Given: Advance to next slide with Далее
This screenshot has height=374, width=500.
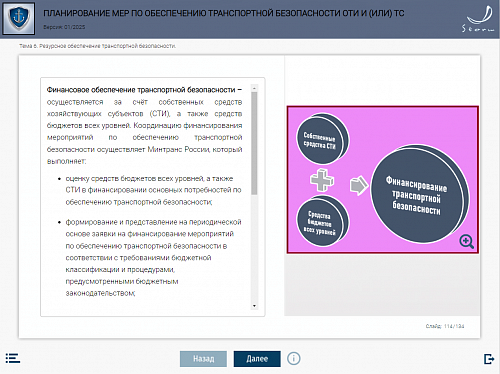Looking at the screenshot, I should point(257,359).
